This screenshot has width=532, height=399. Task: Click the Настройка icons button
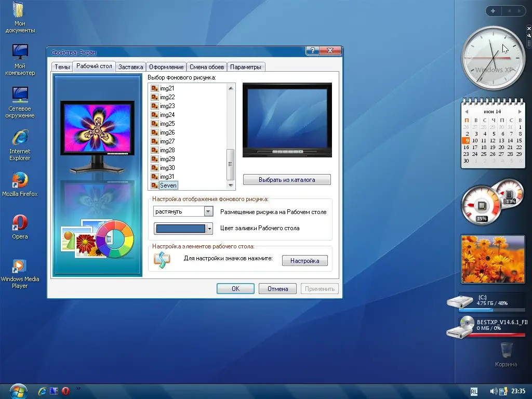pos(304,261)
